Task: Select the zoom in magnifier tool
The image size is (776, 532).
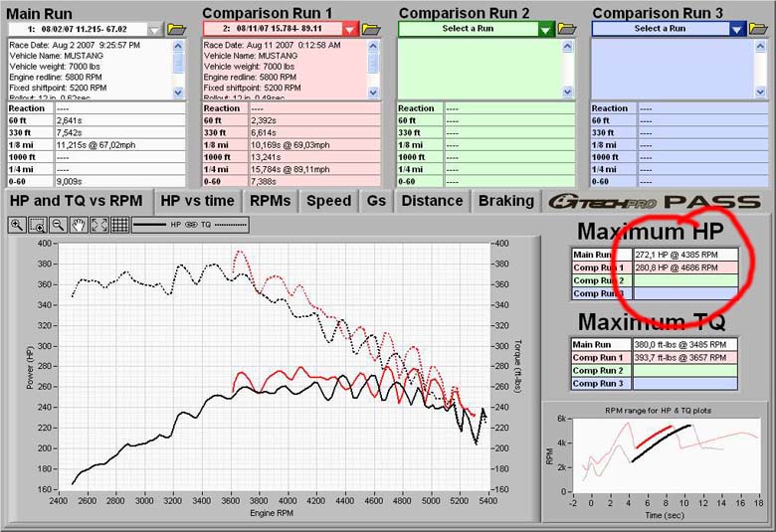Action: click(x=17, y=225)
